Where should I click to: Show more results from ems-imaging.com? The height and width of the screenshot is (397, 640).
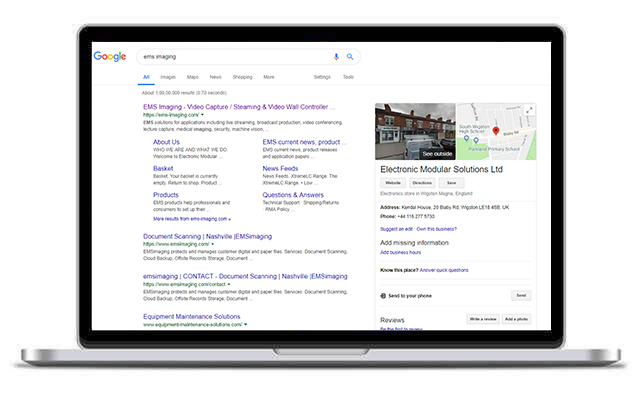(x=191, y=219)
